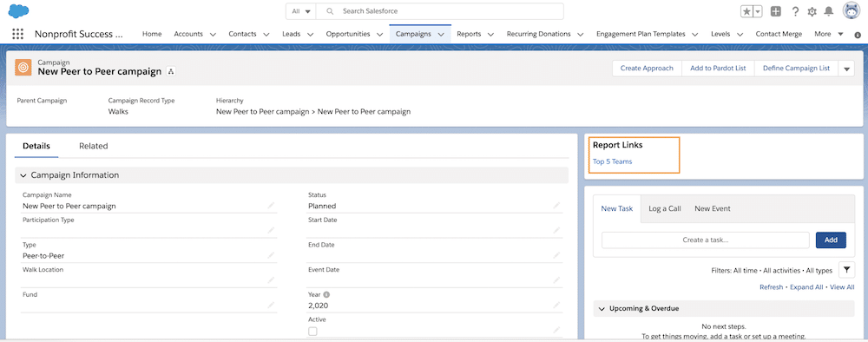Open the search scope All dropdown
The height and width of the screenshot is (342, 868).
[301, 11]
